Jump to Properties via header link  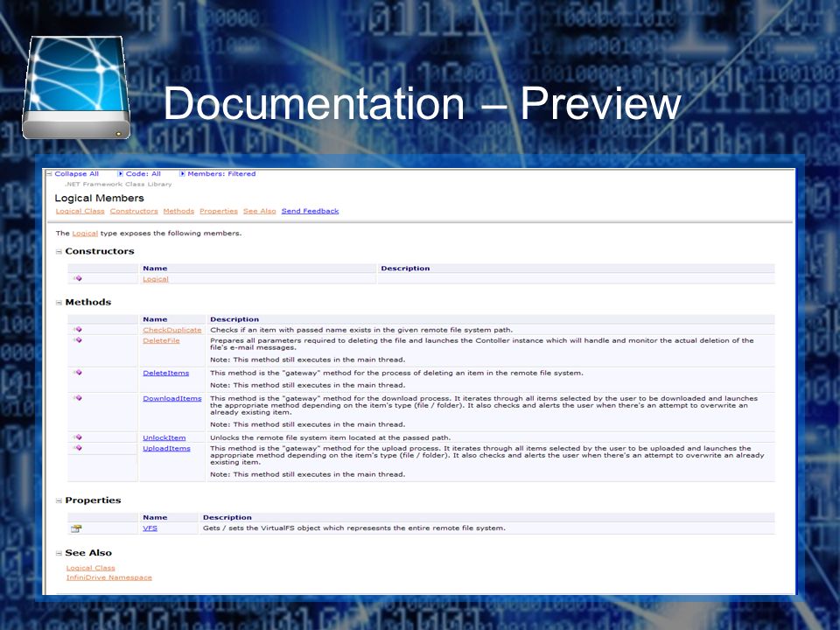pyautogui.click(x=219, y=211)
